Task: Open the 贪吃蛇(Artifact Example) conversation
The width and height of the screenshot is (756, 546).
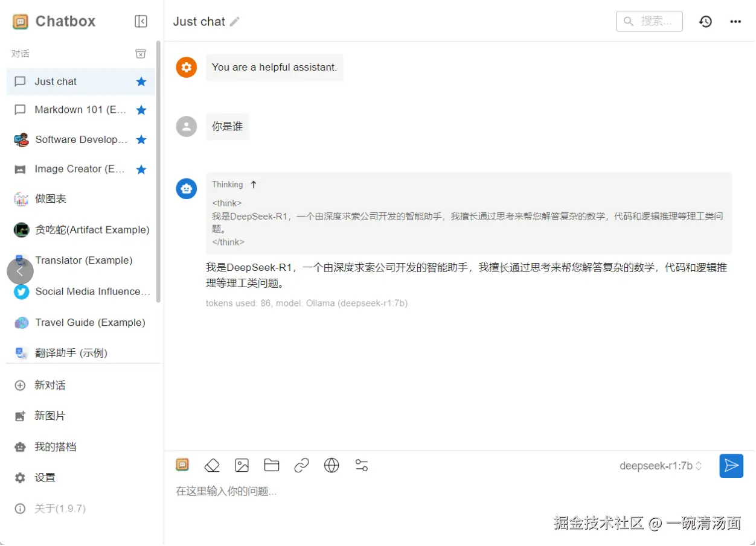Action: (81, 229)
